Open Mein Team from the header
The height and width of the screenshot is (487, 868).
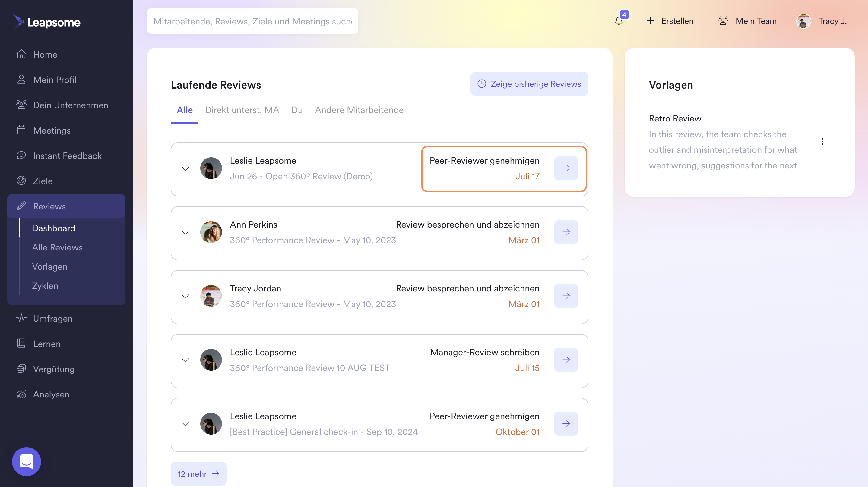coord(747,21)
